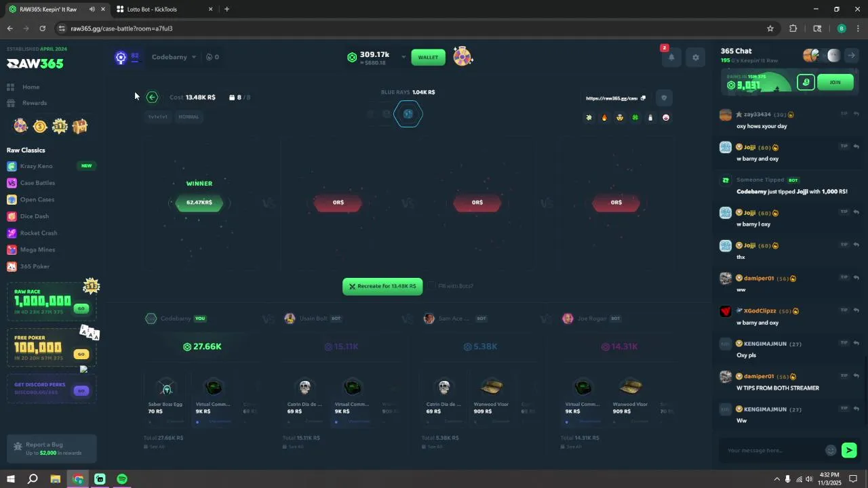Tip zay33434 in chat
Screen dimensions: 868x488
pyautogui.click(x=844, y=114)
